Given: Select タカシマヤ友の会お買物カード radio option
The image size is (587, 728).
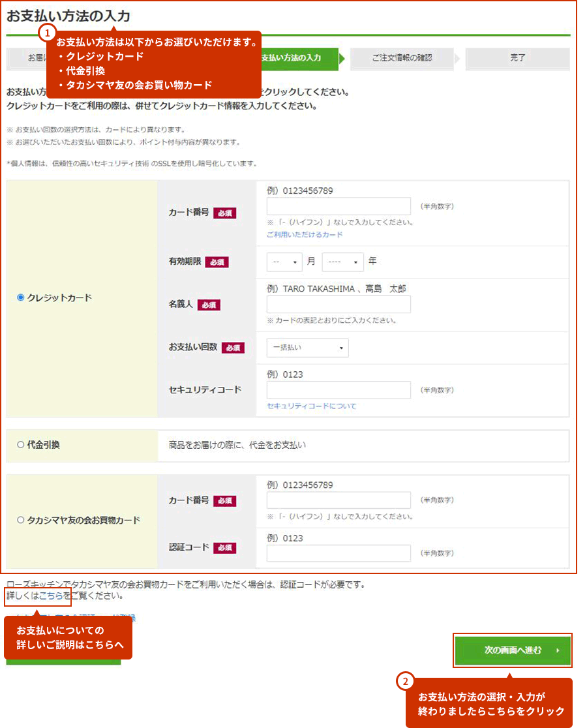Looking at the screenshot, I should tap(20, 520).
